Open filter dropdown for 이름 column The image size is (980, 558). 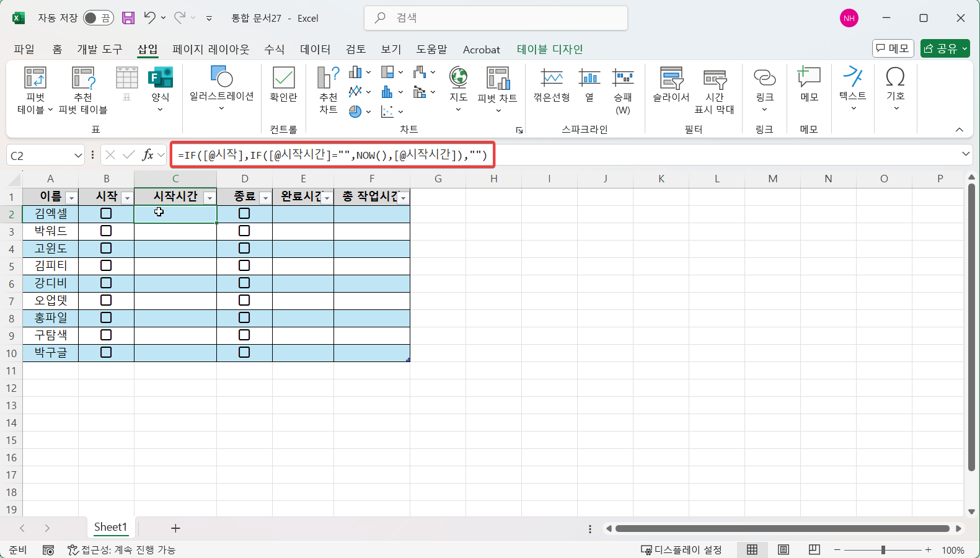(x=71, y=198)
